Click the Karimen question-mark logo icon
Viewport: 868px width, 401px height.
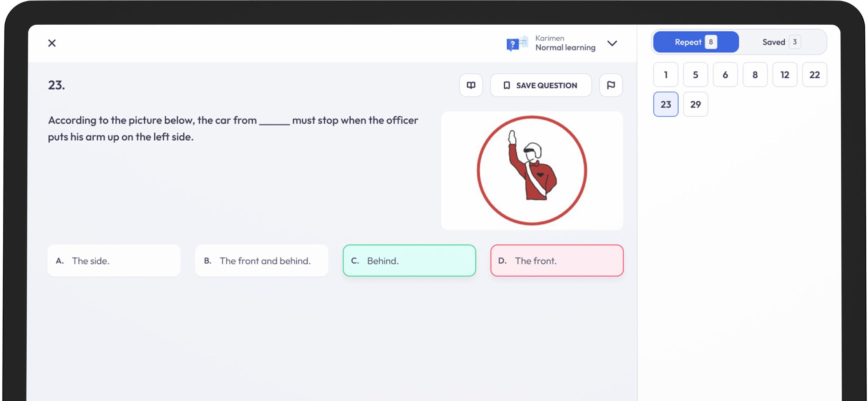516,43
